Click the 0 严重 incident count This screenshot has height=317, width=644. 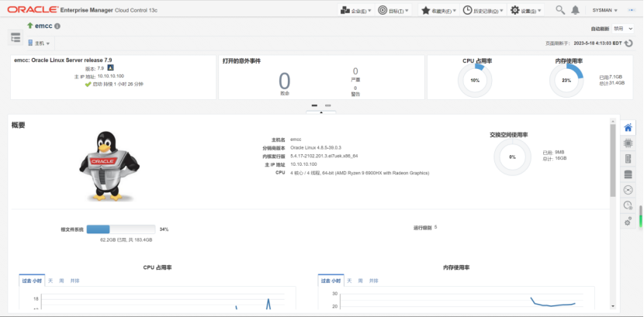click(x=355, y=71)
